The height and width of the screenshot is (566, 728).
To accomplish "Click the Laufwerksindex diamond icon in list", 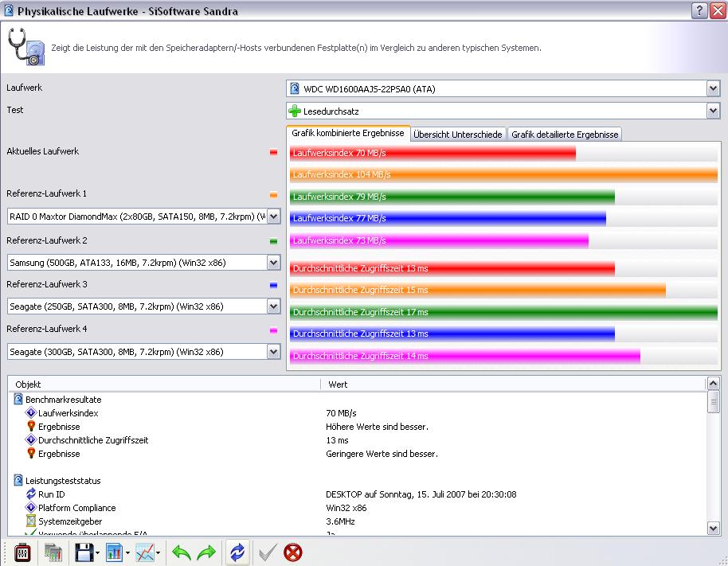I will pos(30,412).
